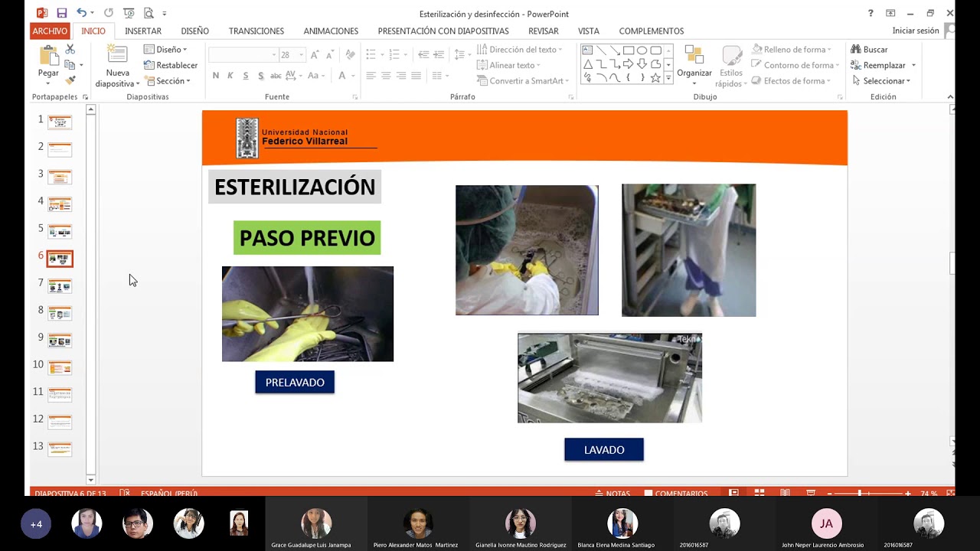Open Contorno de forma color picker
This screenshot has width=980, height=551.
click(x=794, y=66)
